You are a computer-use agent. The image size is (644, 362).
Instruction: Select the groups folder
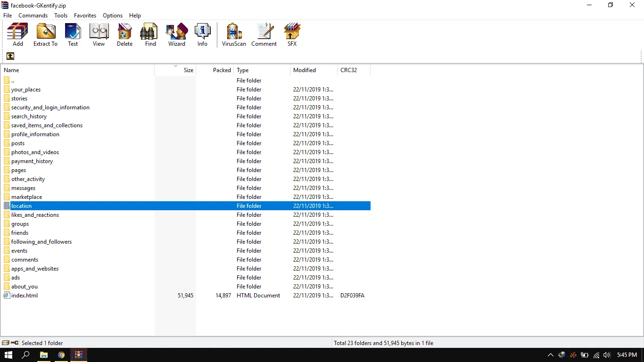coord(186,224)
